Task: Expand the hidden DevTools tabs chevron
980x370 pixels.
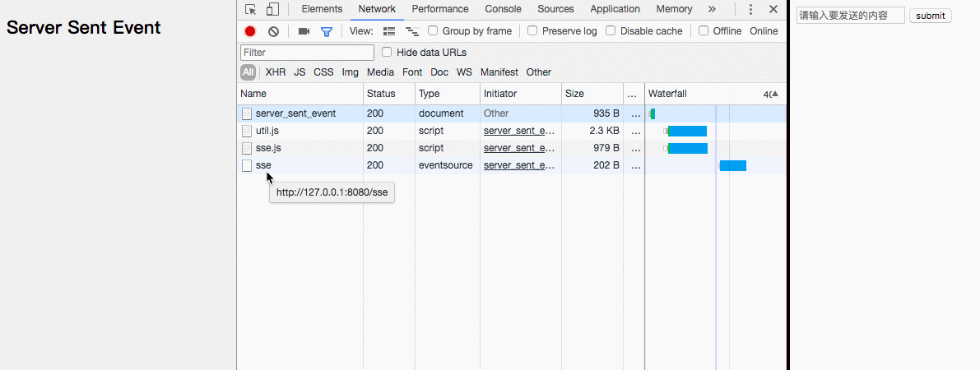Action: tap(712, 10)
